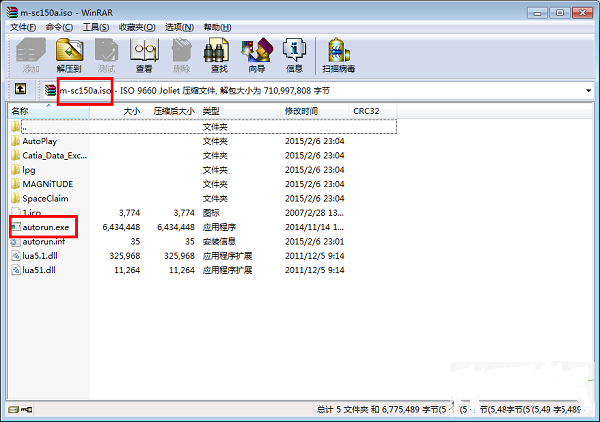Close the WinRAR window
This screenshot has width=600, height=422.
tap(582, 13)
